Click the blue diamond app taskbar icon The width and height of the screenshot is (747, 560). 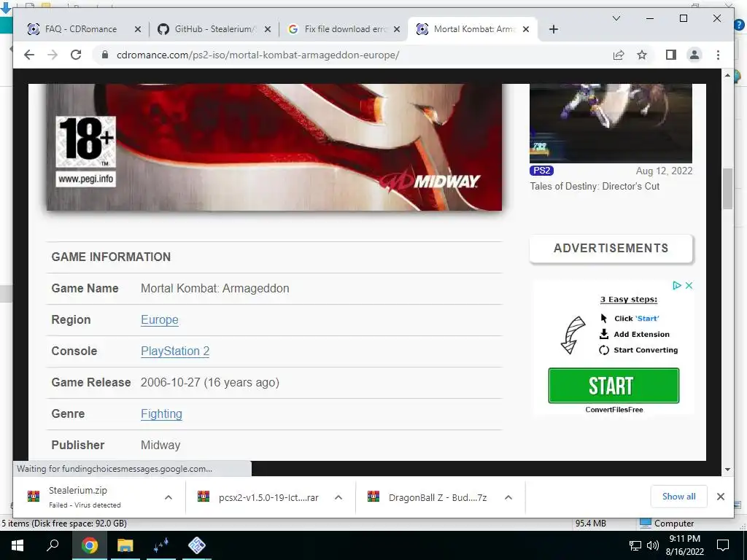click(197, 545)
